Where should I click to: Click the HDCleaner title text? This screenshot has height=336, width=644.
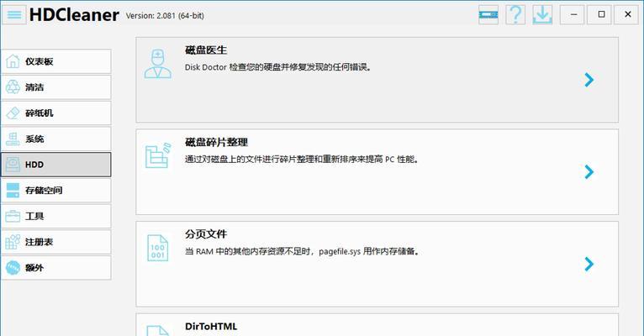tap(74, 15)
